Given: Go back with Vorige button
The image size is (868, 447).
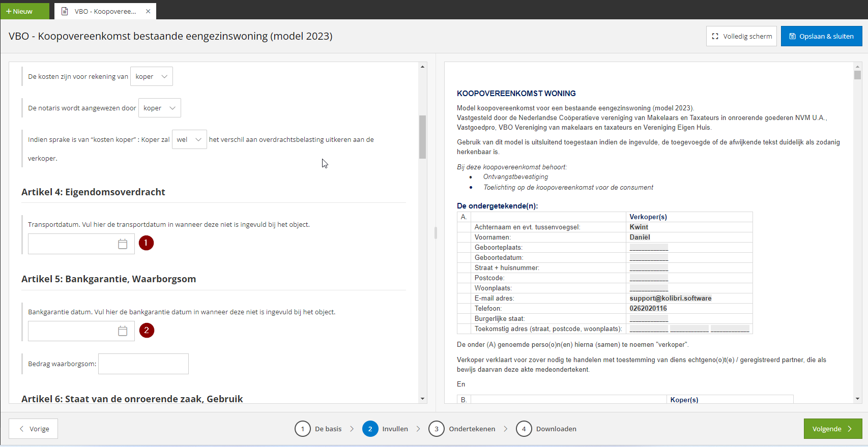Looking at the screenshot, I should (x=34, y=429).
